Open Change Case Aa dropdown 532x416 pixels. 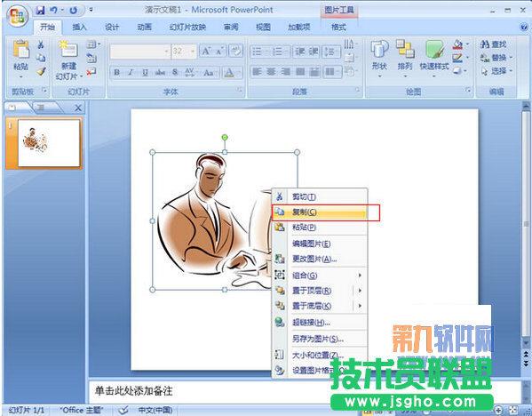(x=210, y=72)
